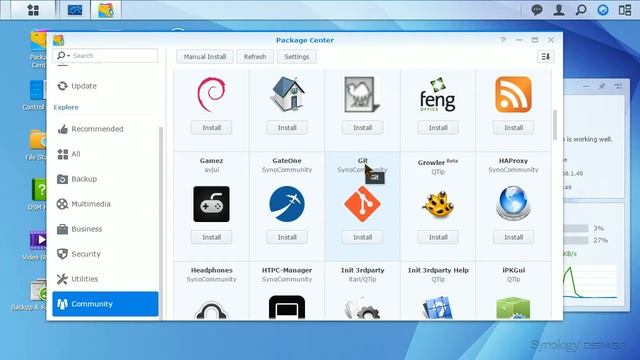Open the notifications chat bubble icon
This screenshot has width=640, height=360.
(x=537, y=10)
